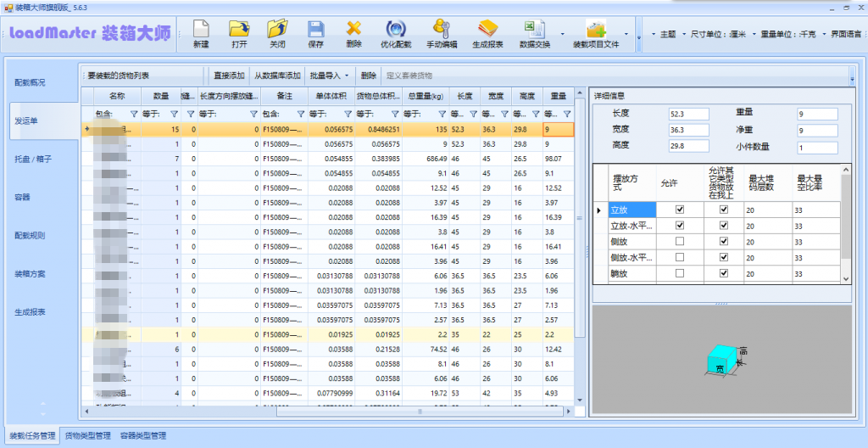Click 从数据库添加 button

[277, 76]
